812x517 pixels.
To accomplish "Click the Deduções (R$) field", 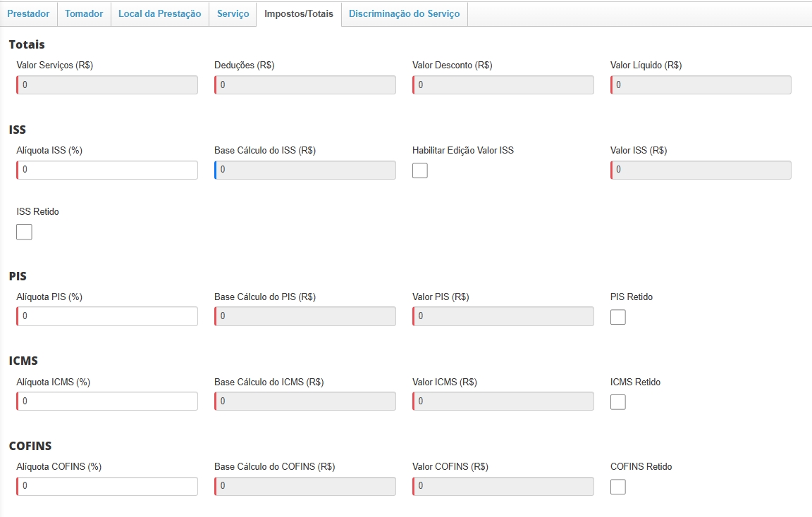I will 306,85.
